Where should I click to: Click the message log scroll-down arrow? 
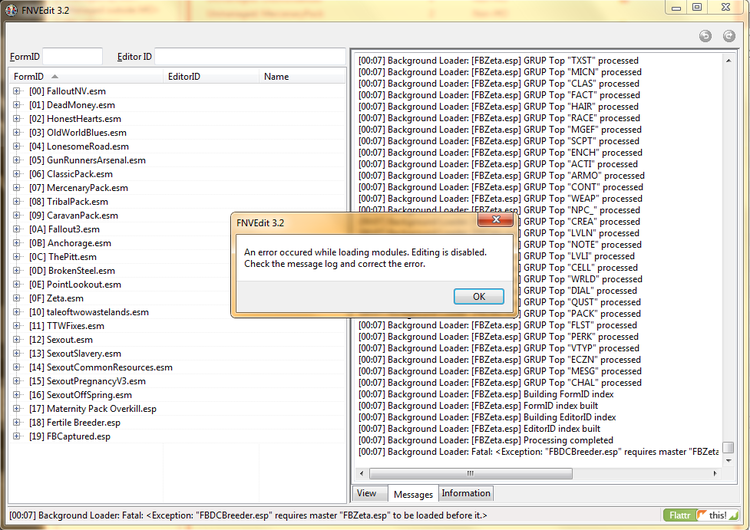[728, 460]
